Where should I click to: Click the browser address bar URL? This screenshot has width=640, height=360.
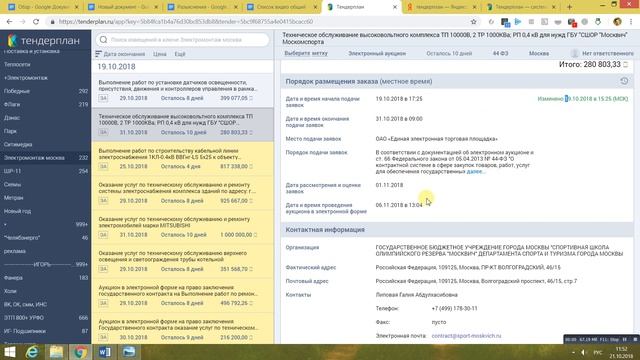[x=186, y=22]
